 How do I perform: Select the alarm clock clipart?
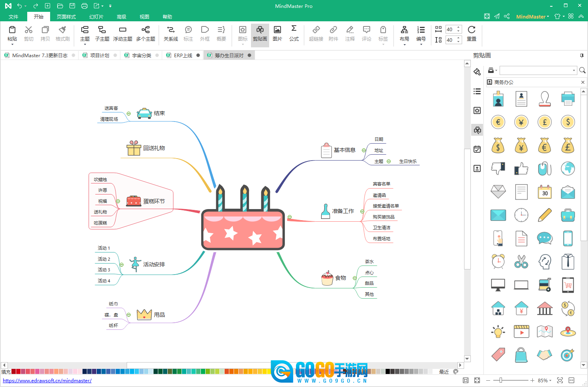pyautogui.click(x=498, y=262)
